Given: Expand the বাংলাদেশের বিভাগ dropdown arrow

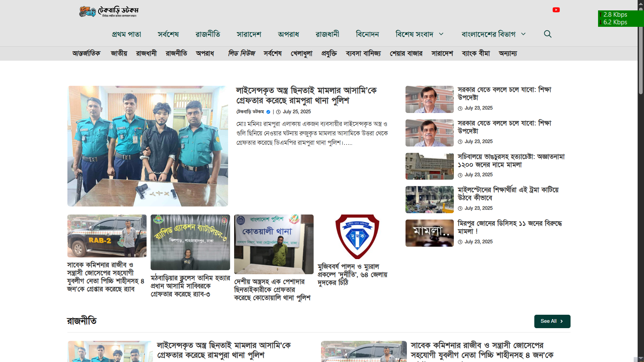Looking at the screenshot, I should pos(523,34).
